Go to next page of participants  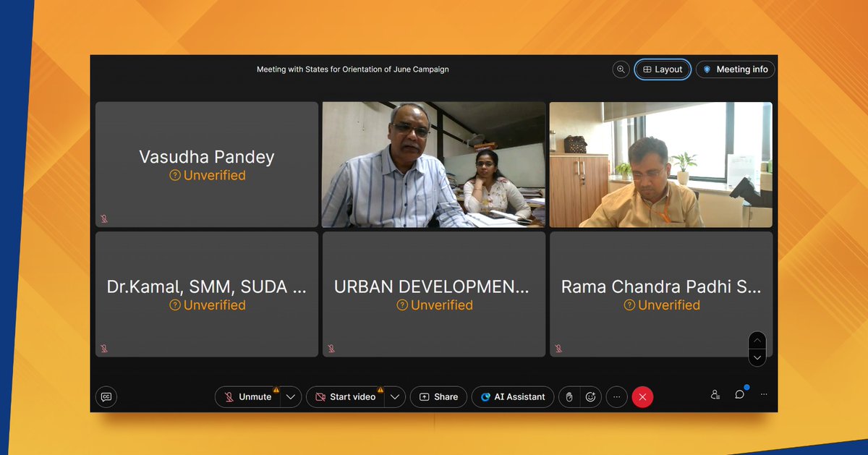coord(757,357)
